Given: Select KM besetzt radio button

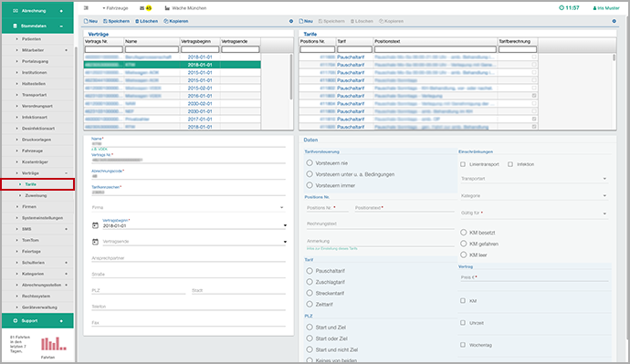Looking at the screenshot, I should pyautogui.click(x=464, y=233).
